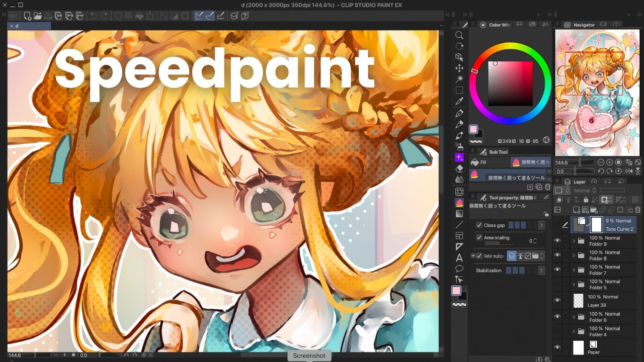
Task: Hide Folder 8 using its eye icon
Action: tap(557, 255)
